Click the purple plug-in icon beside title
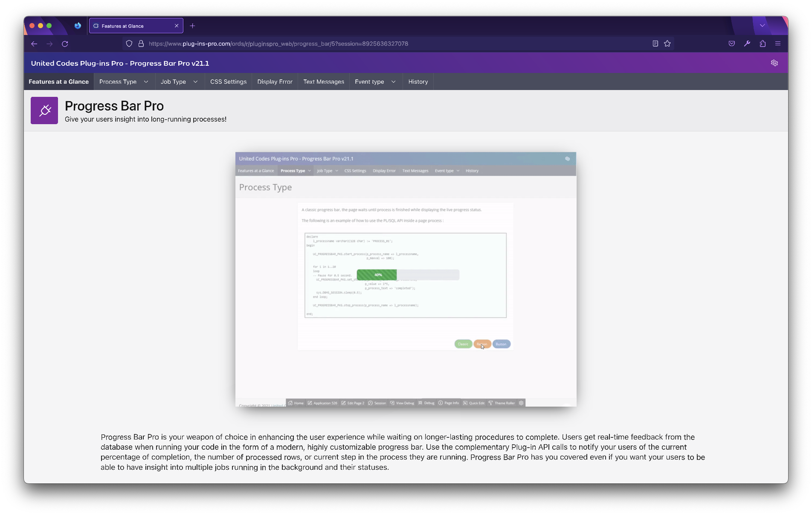812x515 pixels. (44, 111)
